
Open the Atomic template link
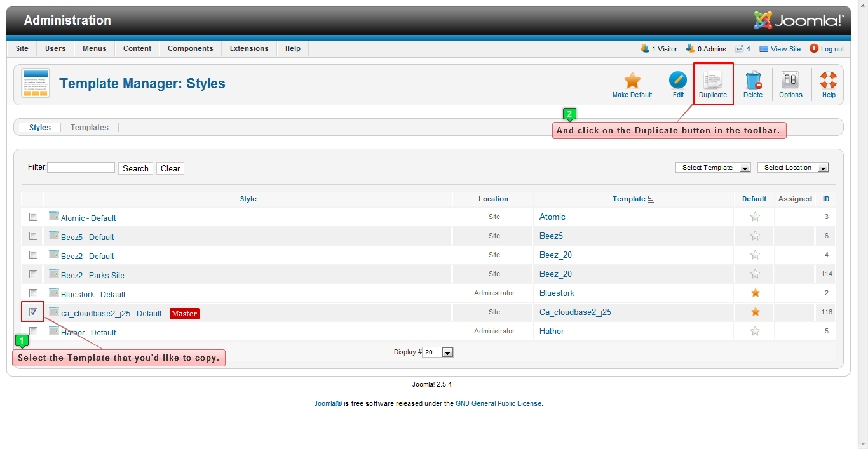(552, 217)
